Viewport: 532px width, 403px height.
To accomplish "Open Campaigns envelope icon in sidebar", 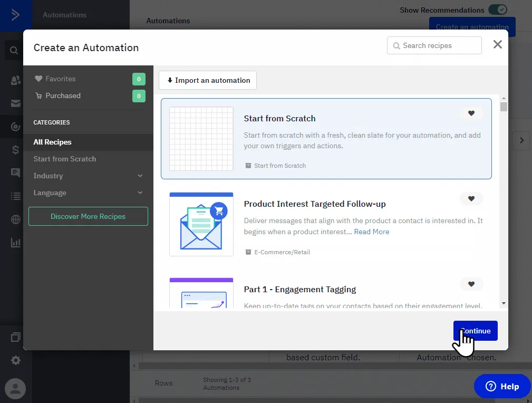I will coord(16,103).
